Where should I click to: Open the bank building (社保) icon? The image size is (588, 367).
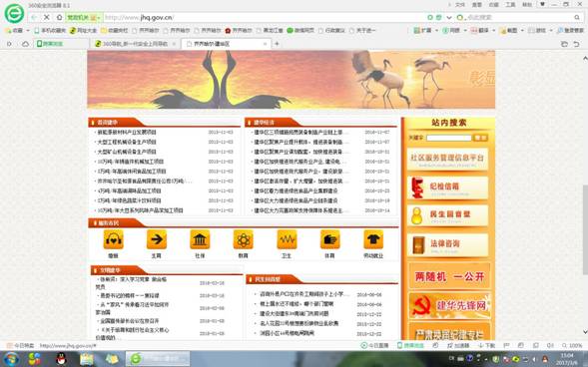point(200,239)
